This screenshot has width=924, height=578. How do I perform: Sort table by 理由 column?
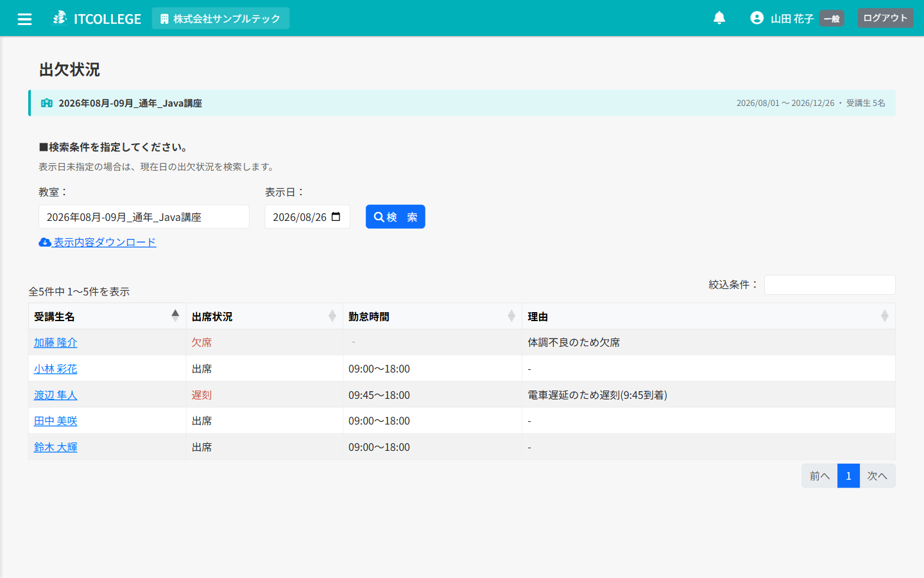tap(708, 316)
